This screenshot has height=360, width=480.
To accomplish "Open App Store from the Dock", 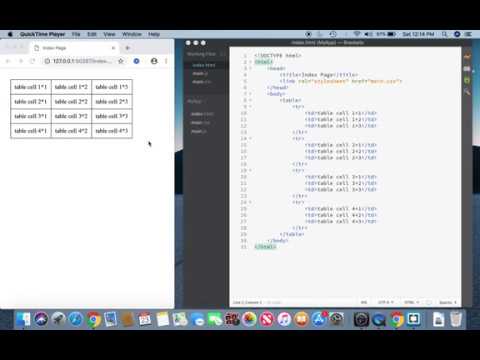I will point(319,319).
